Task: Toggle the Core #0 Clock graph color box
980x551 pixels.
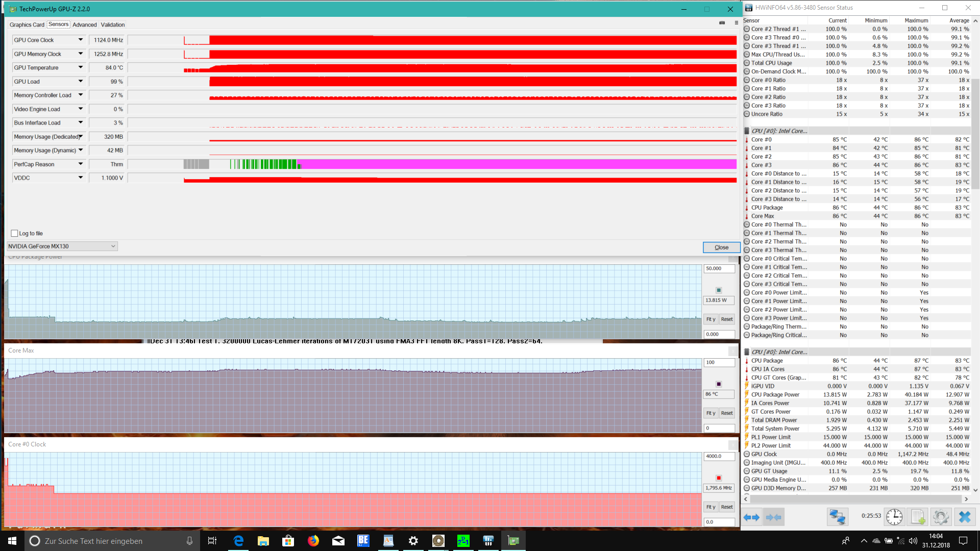Action: point(719,478)
